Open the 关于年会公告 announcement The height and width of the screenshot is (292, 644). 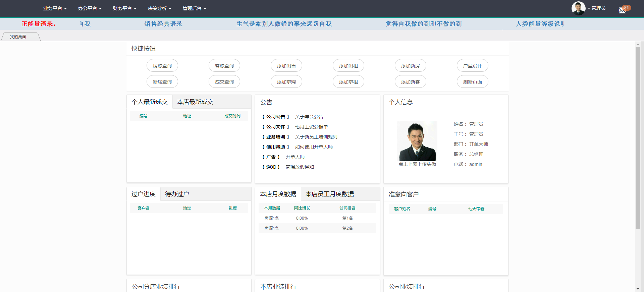pos(309,117)
